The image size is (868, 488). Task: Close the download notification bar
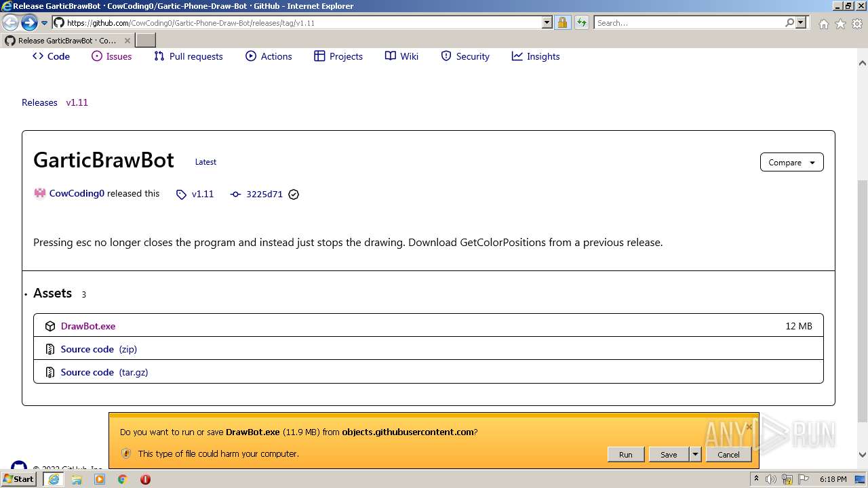click(x=749, y=427)
